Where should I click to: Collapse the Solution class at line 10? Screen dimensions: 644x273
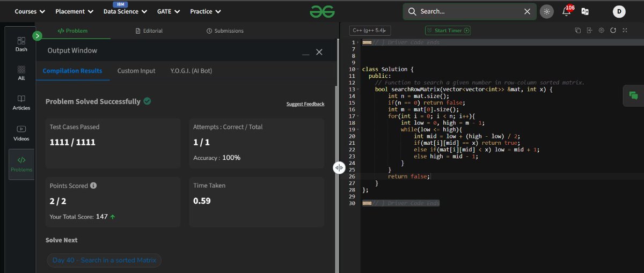click(x=357, y=70)
